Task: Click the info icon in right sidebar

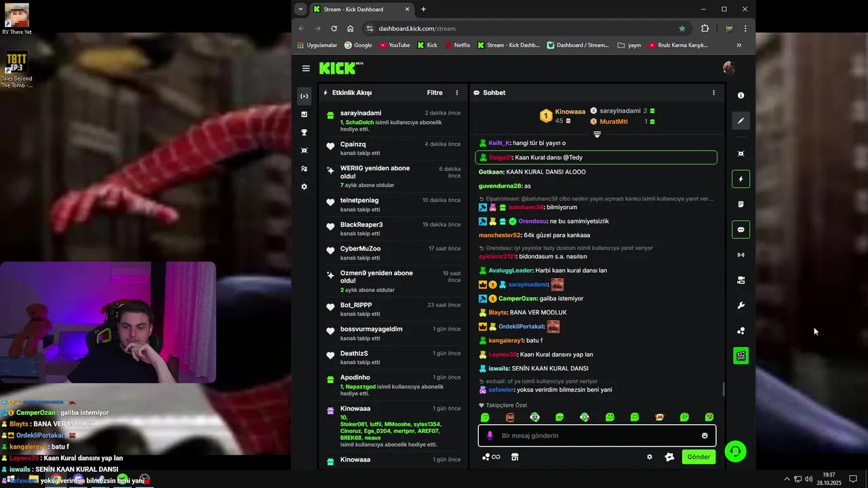Action: (741, 96)
